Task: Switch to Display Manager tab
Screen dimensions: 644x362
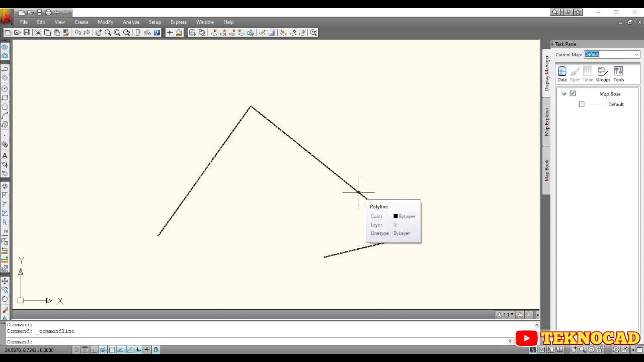Action: pos(546,73)
